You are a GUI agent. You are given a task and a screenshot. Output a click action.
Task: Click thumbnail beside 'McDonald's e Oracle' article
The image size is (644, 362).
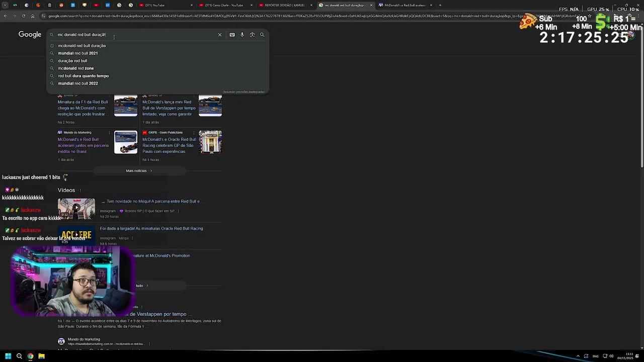tap(210, 142)
